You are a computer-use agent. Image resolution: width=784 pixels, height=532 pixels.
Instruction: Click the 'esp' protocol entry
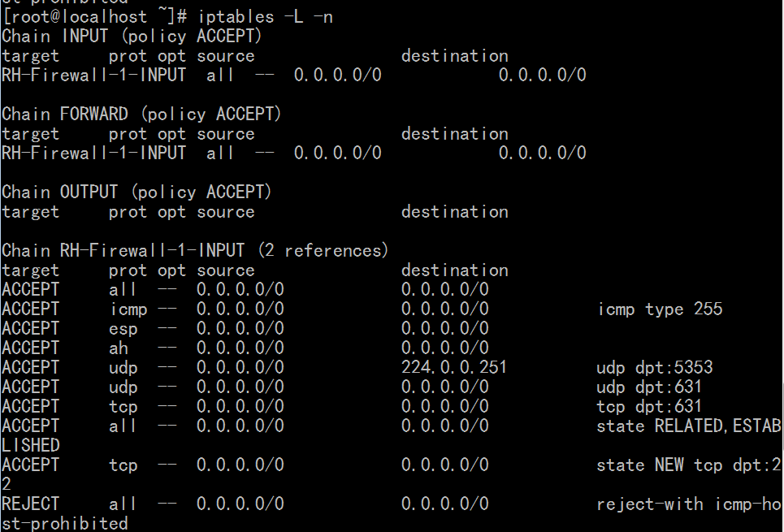pos(123,329)
